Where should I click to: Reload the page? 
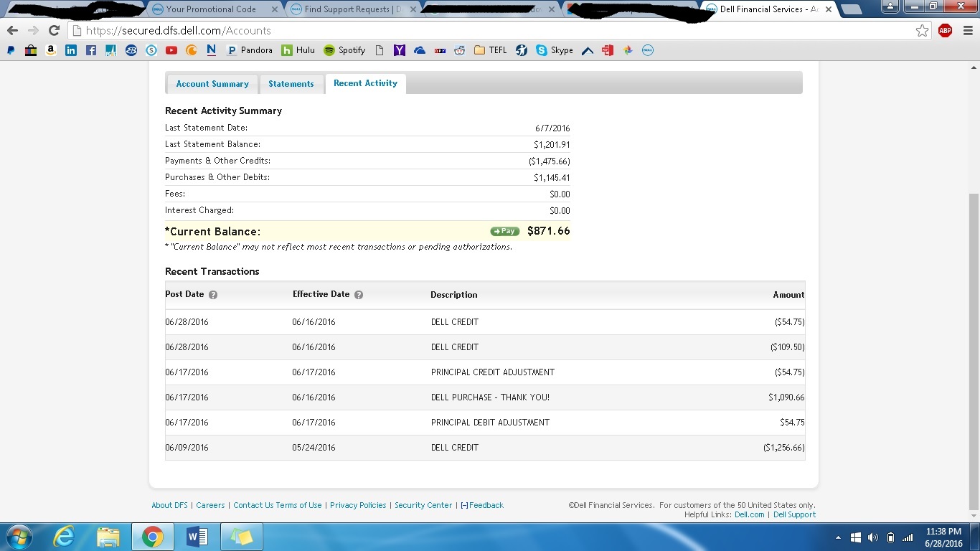pyautogui.click(x=54, y=30)
